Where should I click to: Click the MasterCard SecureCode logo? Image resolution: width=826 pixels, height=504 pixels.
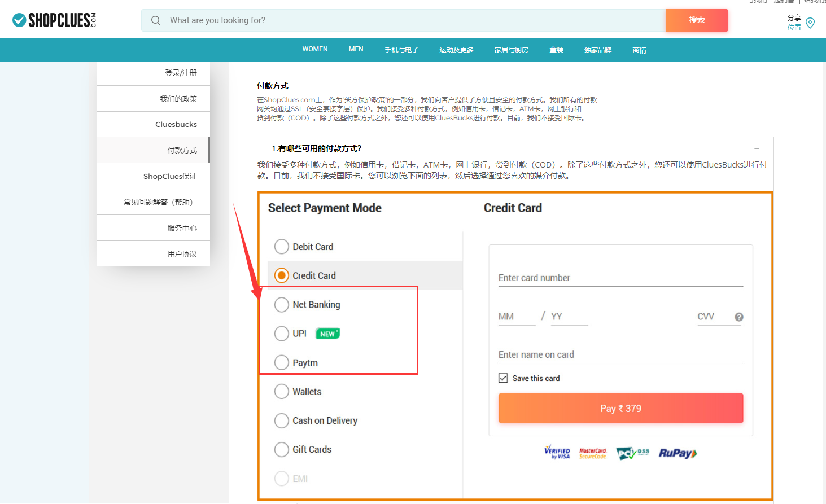[592, 453]
